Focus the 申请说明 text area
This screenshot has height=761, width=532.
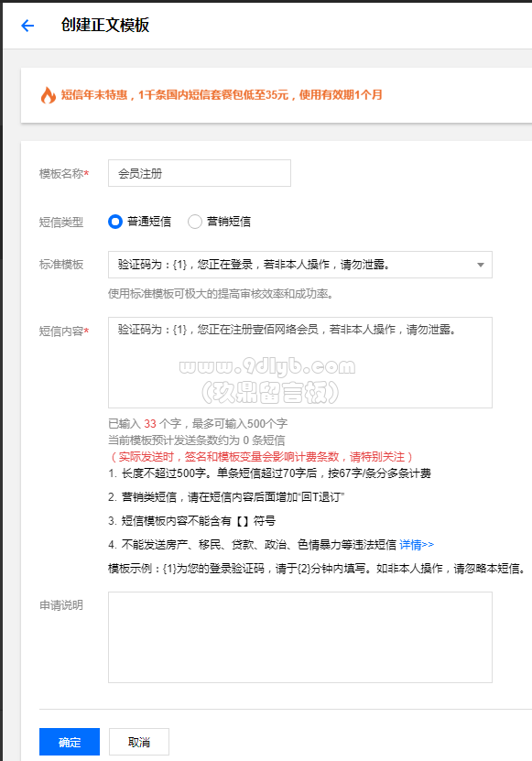tap(300, 637)
